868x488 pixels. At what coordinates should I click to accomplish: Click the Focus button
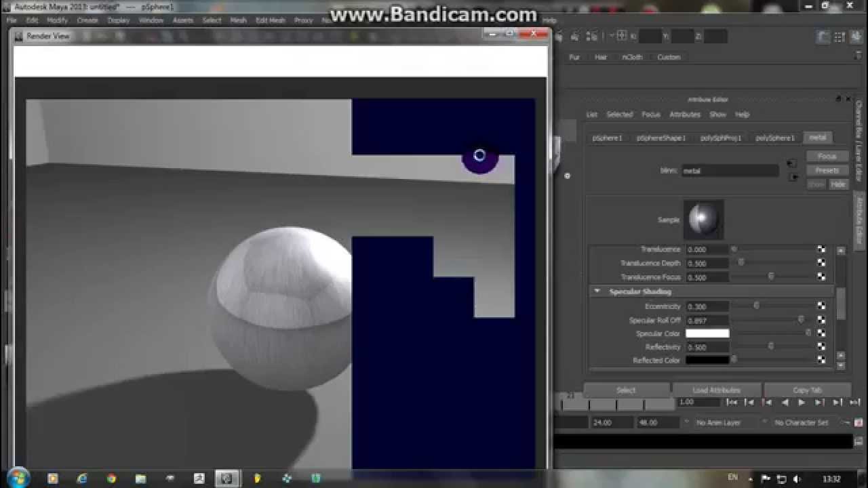(x=827, y=157)
